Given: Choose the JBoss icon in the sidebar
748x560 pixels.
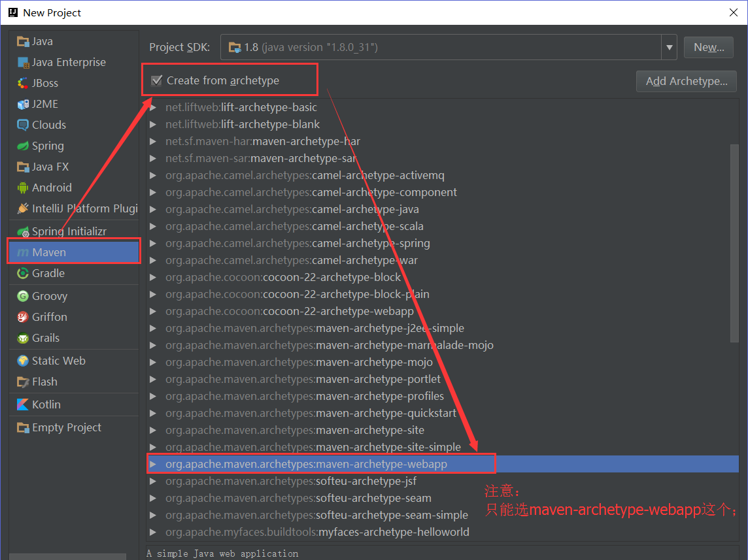Looking at the screenshot, I should click(x=23, y=84).
